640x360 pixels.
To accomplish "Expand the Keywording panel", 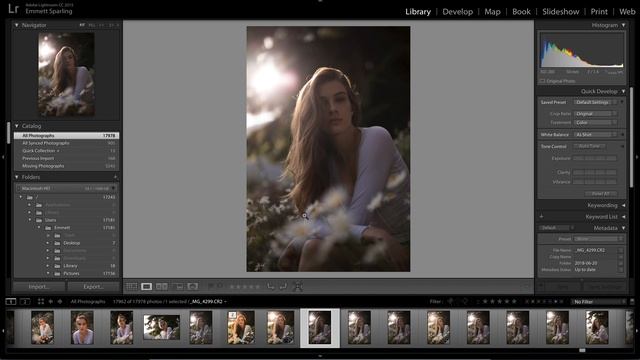I will pos(624,206).
